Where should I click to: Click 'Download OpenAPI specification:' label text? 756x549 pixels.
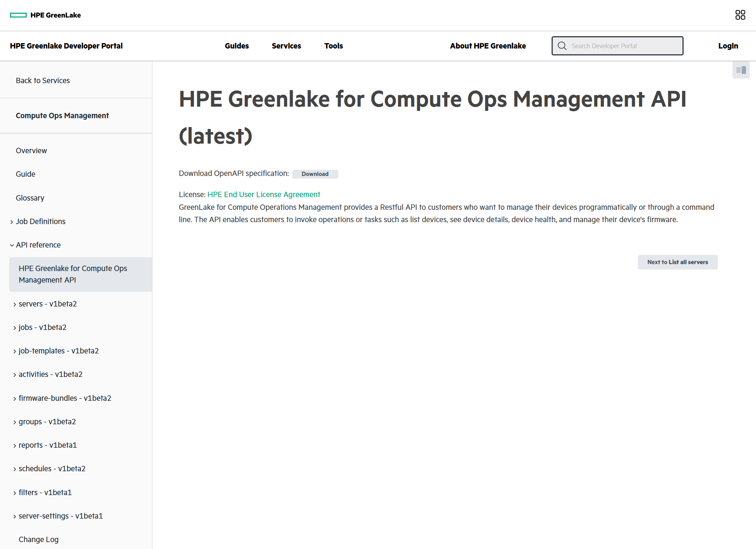tap(234, 173)
